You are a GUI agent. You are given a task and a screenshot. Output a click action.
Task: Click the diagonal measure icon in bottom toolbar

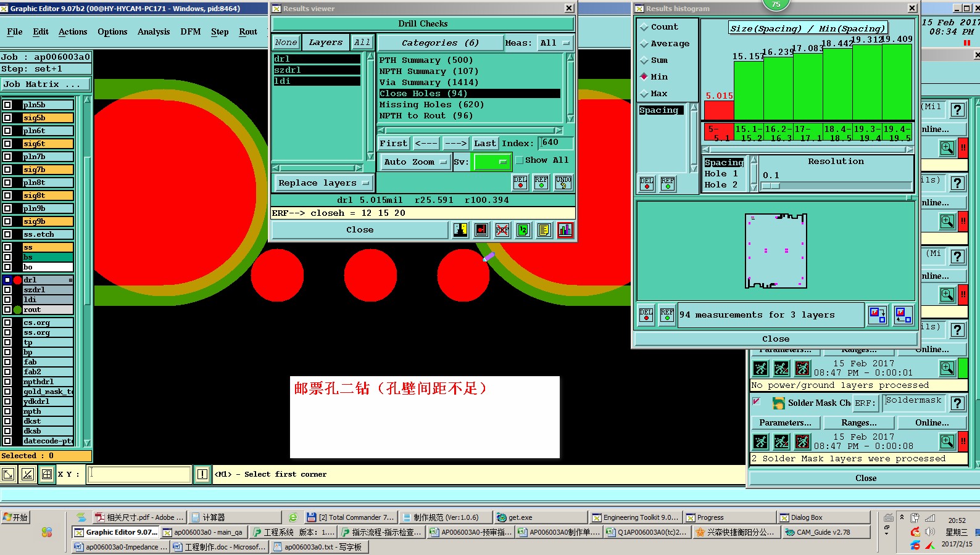coord(28,474)
